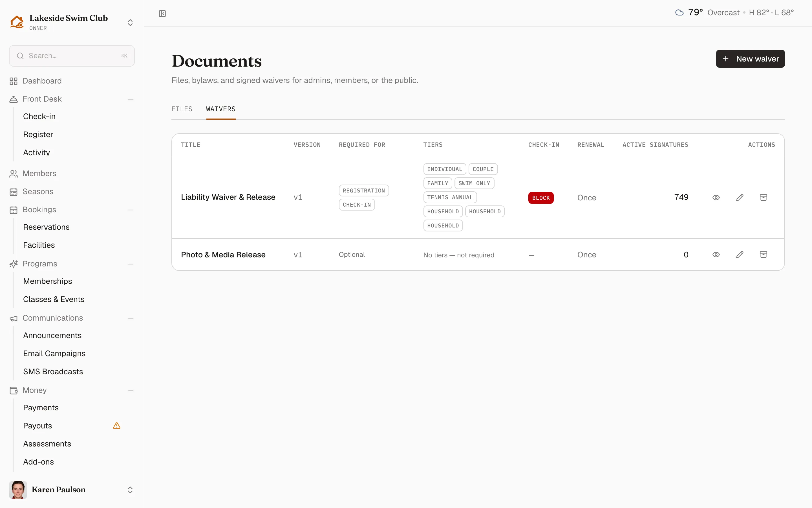
Task: Click the Money wallet icon
Action: (x=14, y=390)
